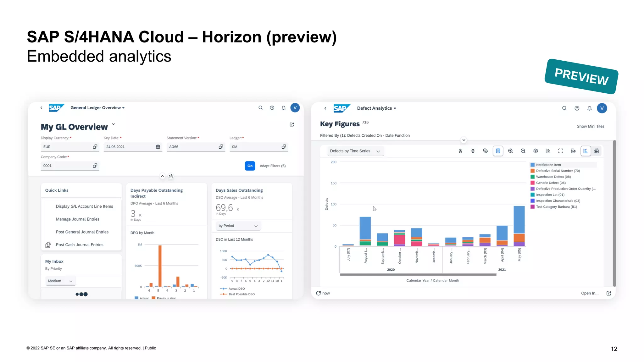Open help in General Ledger Overview header
The image size is (644, 362).
[272, 108]
